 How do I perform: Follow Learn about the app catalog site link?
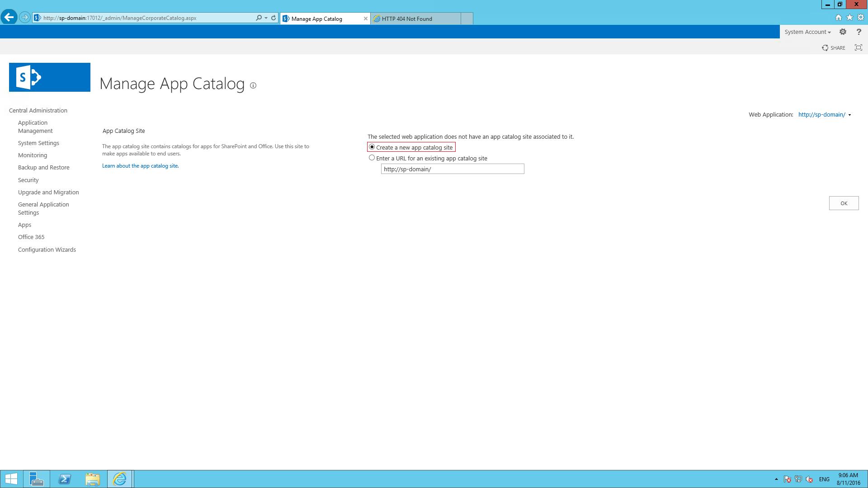click(141, 166)
